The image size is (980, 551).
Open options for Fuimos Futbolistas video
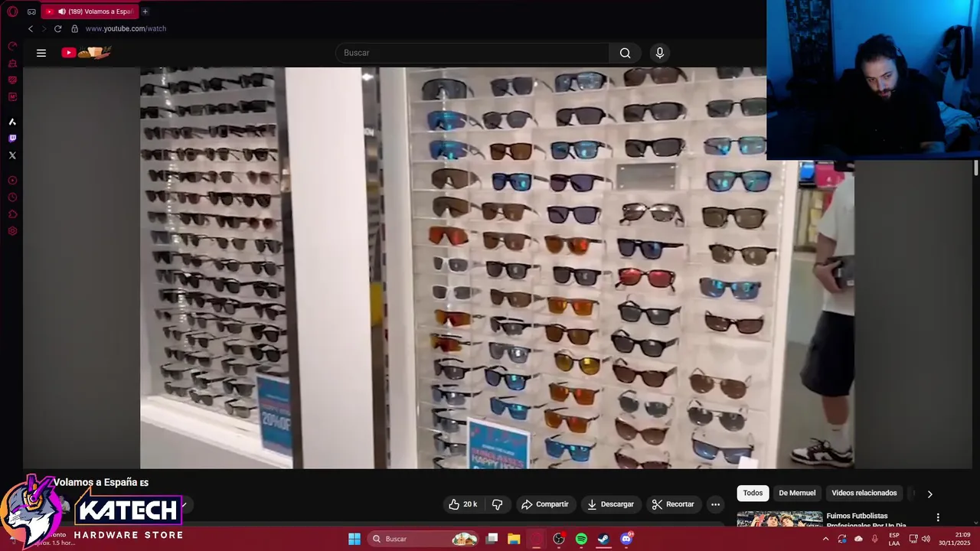[x=938, y=517]
